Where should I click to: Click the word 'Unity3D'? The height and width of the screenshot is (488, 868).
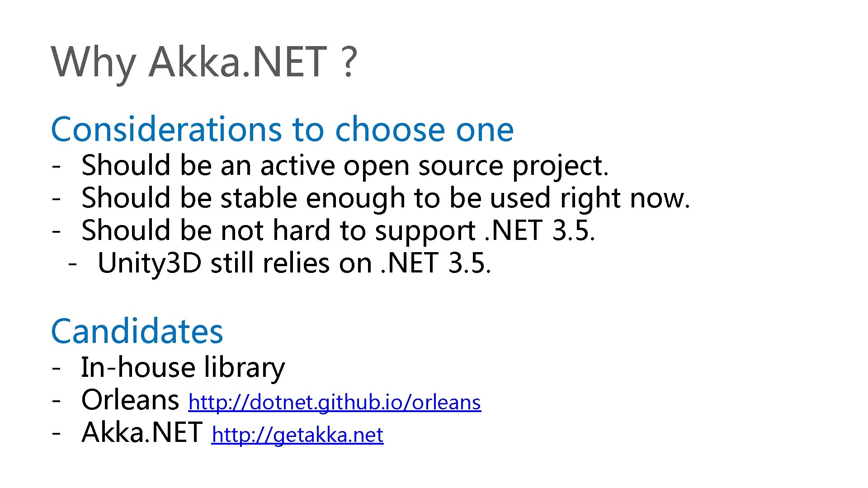click(x=150, y=263)
